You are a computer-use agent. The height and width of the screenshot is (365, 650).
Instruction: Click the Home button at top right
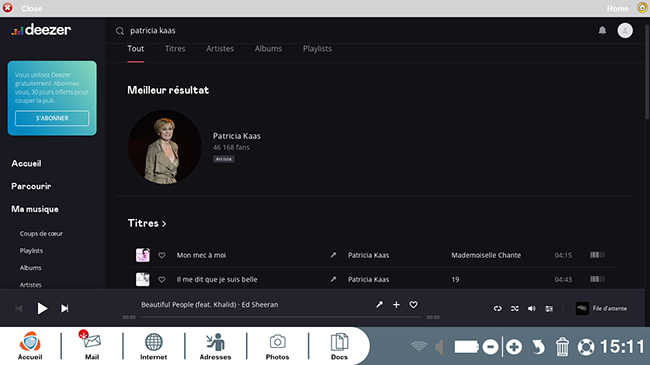[x=627, y=8]
